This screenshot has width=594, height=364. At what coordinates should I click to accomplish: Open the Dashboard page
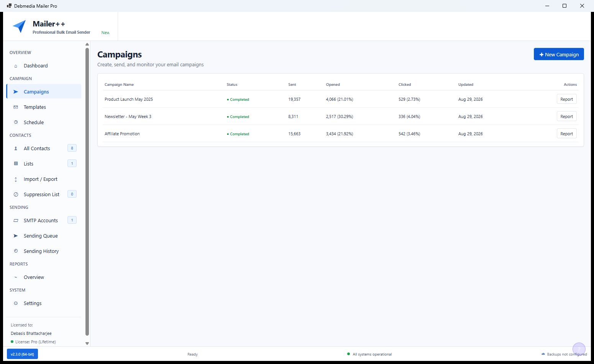[44, 66]
